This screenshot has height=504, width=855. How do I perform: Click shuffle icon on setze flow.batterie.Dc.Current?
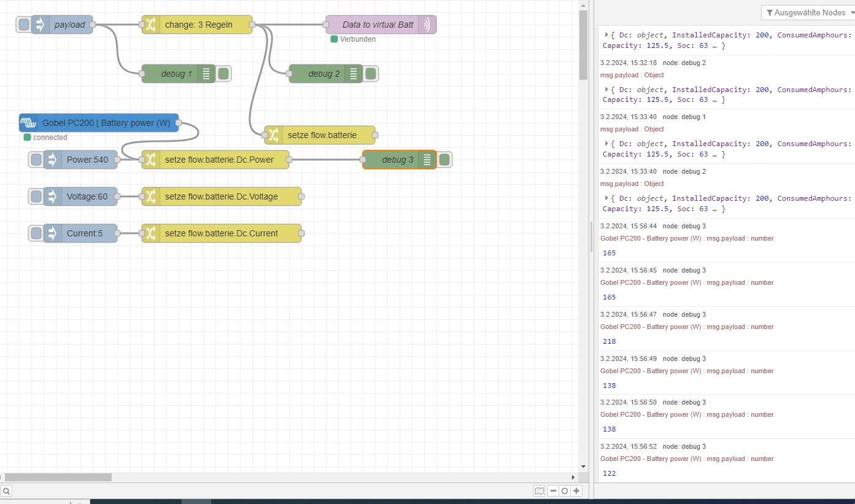tap(151, 233)
